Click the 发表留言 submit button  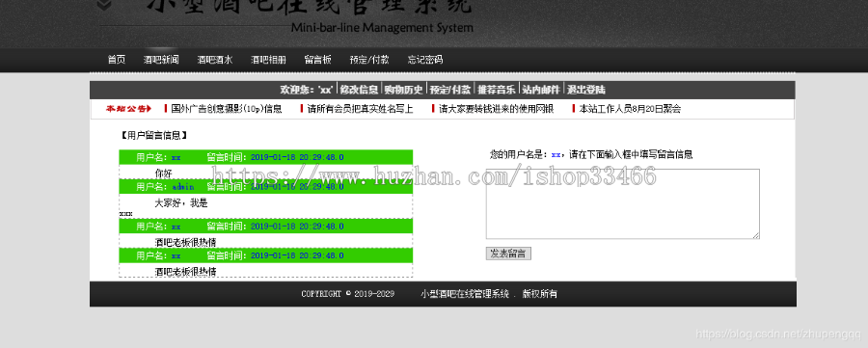[x=508, y=254]
